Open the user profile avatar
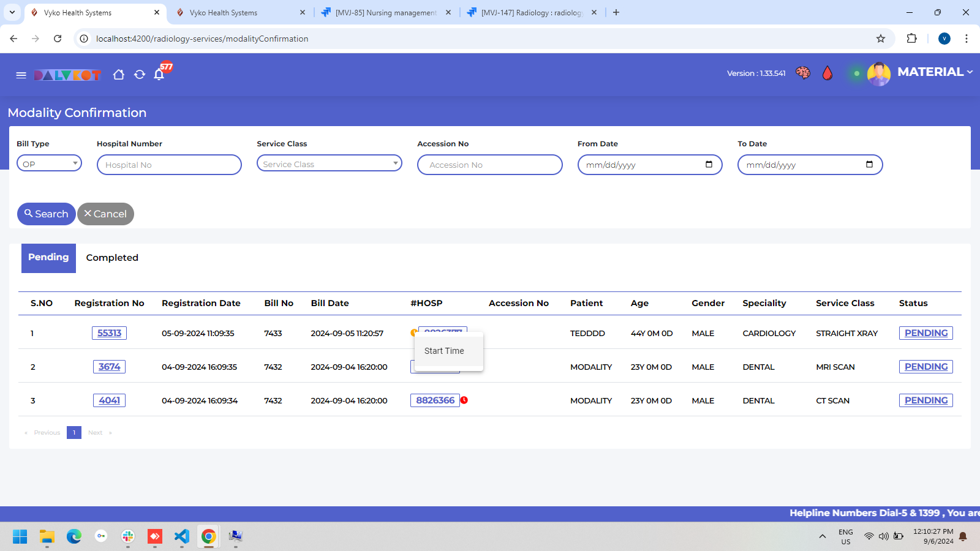 (x=878, y=73)
